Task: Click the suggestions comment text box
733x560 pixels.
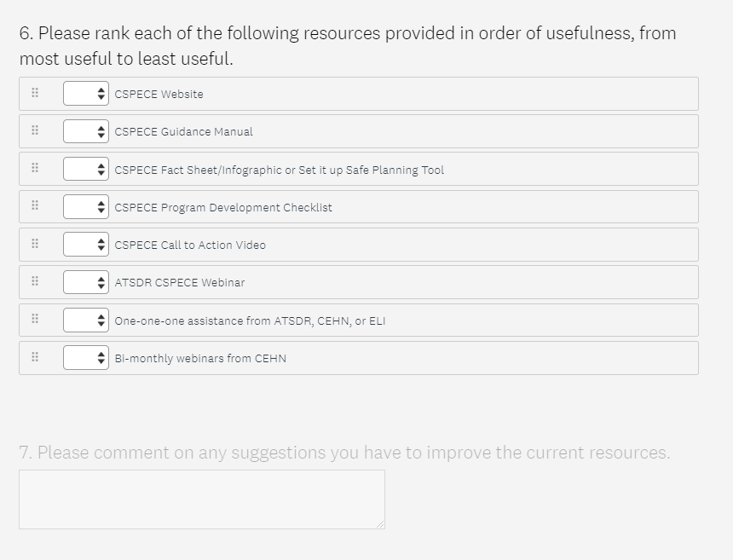Action: coord(201,499)
